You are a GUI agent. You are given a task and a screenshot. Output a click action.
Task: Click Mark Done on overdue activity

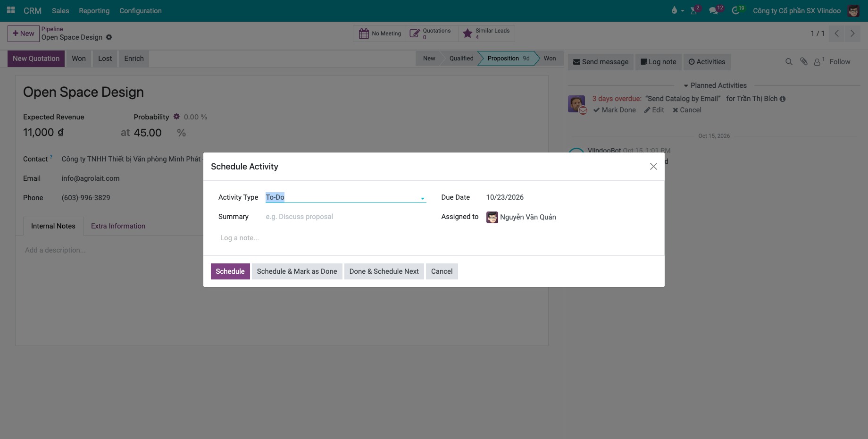[x=615, y=110]
